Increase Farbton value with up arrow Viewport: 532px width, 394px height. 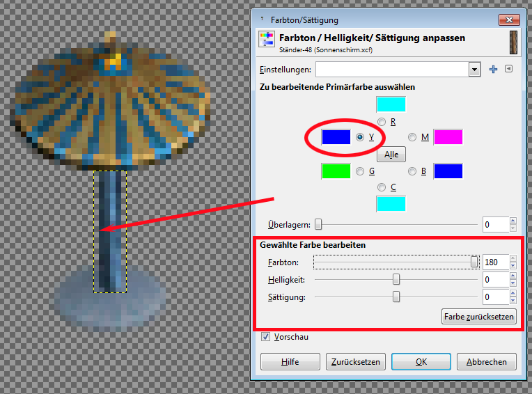point(513,258)
